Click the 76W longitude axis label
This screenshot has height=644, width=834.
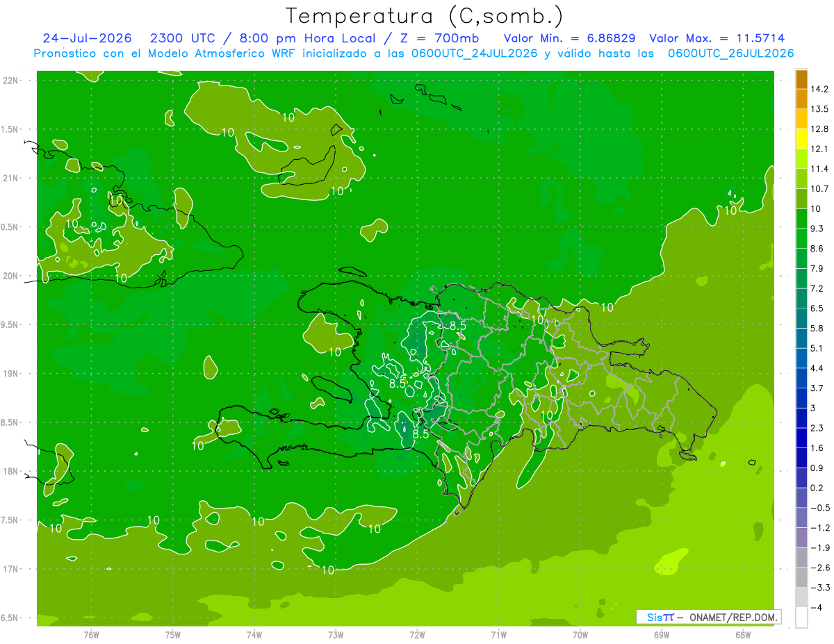(x=91, y=635)
